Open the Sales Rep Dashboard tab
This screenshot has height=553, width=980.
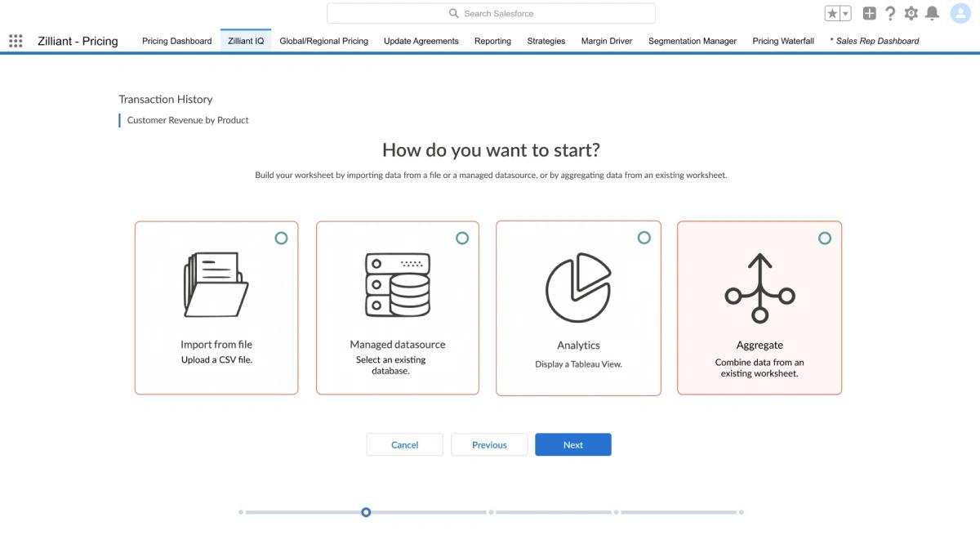coord(875,41)
